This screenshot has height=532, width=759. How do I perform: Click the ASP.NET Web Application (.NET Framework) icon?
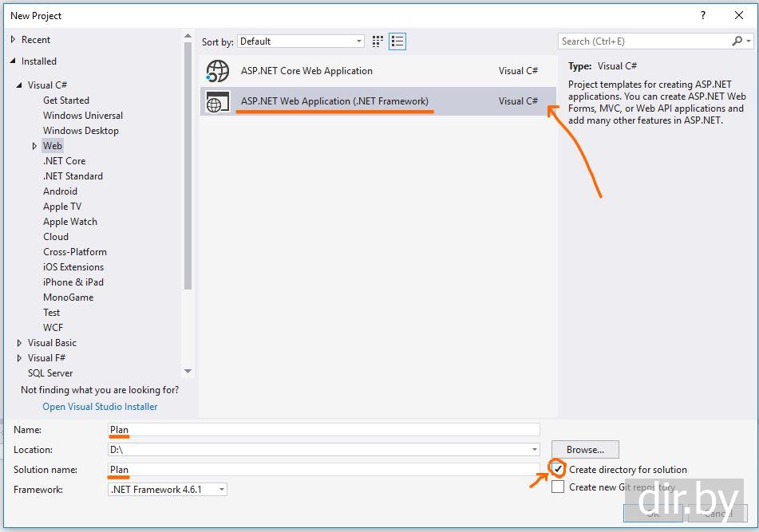coord(218,101)
